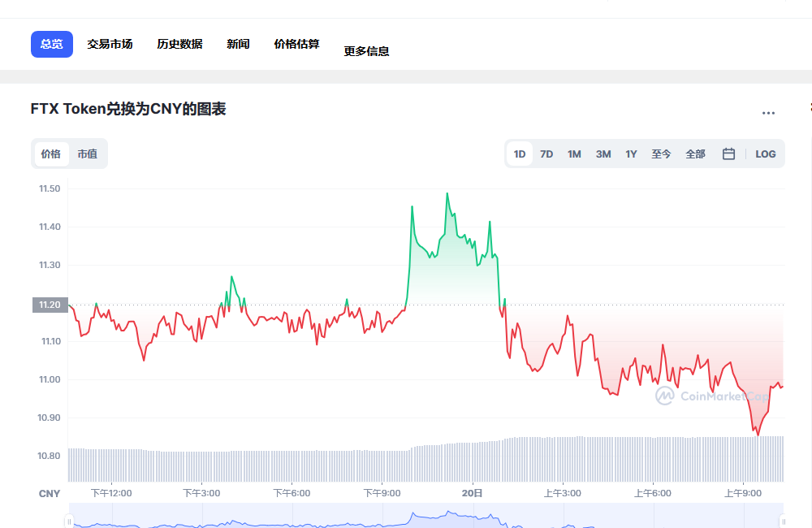Click the 下午3:00 time axis label
This screenshot has width=812, height=528.
point(201,493)
